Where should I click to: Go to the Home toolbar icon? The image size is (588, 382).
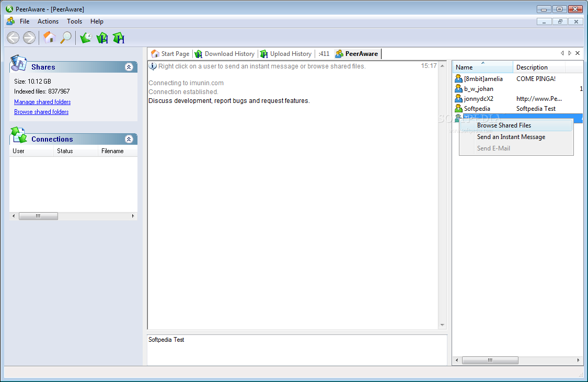(49, 38)
